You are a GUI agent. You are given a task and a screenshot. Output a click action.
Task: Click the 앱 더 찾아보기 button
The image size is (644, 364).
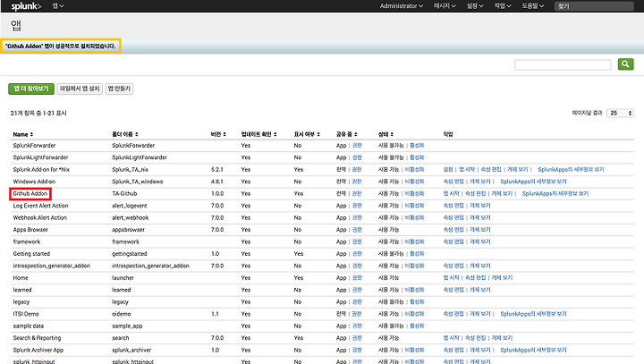point(31,89)
